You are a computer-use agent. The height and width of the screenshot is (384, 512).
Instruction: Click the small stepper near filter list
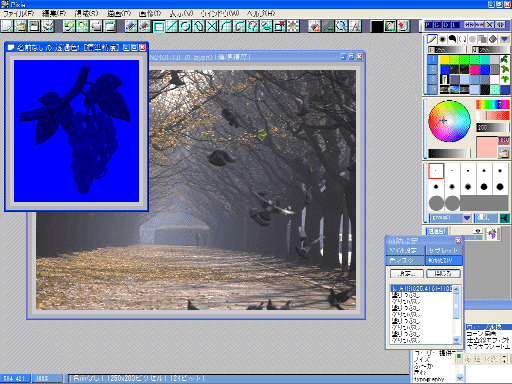point(504,359)
